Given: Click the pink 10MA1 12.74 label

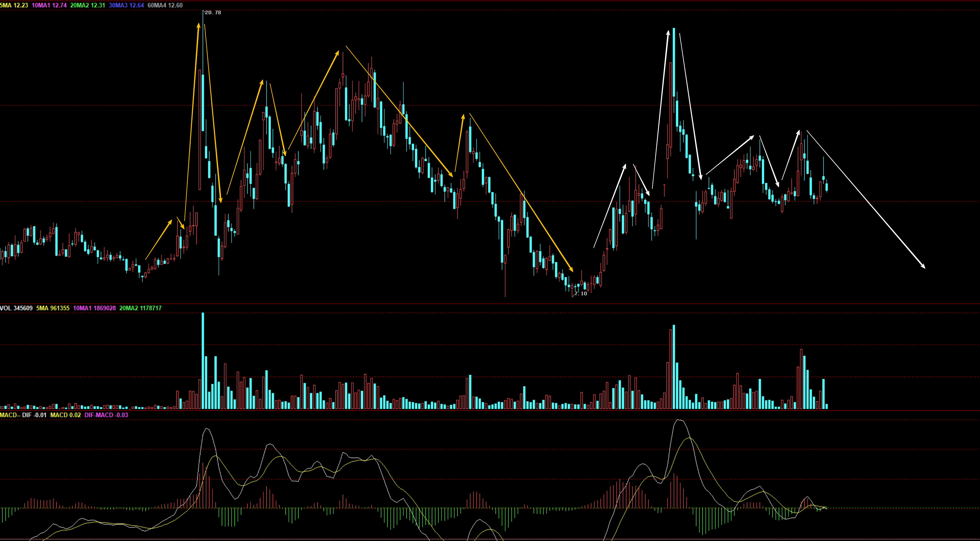Looking at the screenshot, I should point(49,5).
